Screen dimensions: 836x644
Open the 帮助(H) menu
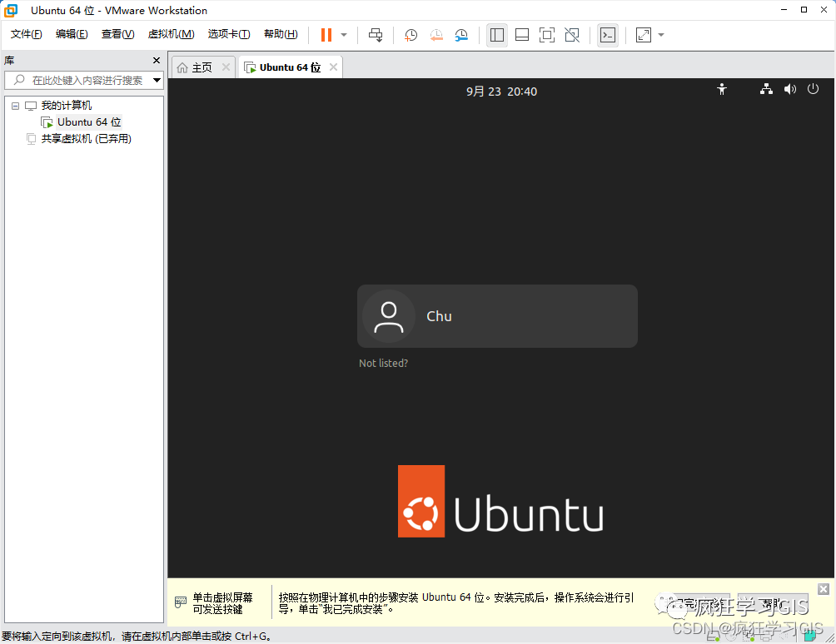[281, 34]
